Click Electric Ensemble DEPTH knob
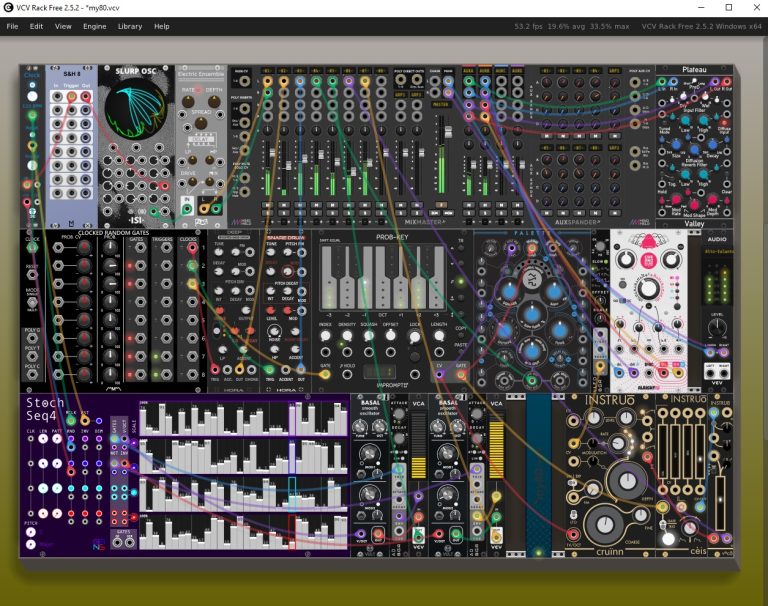Viewport: 768px width, 606px height. point(214,102)
